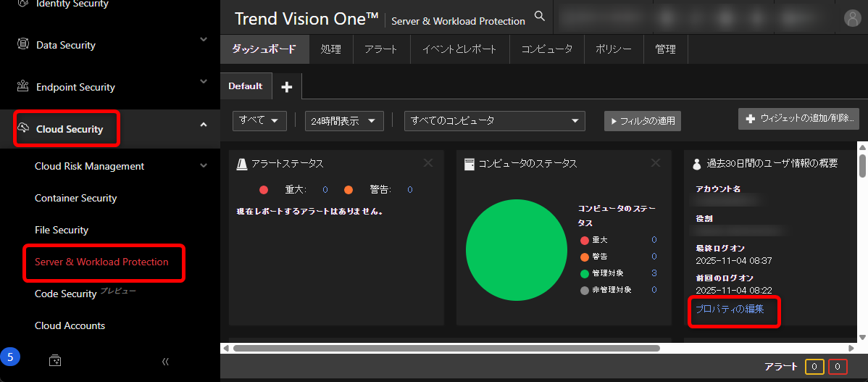The image size is (868, 382).
Task: Click the horizontal scrollbar thumb
Action: [x=446, y=348]
